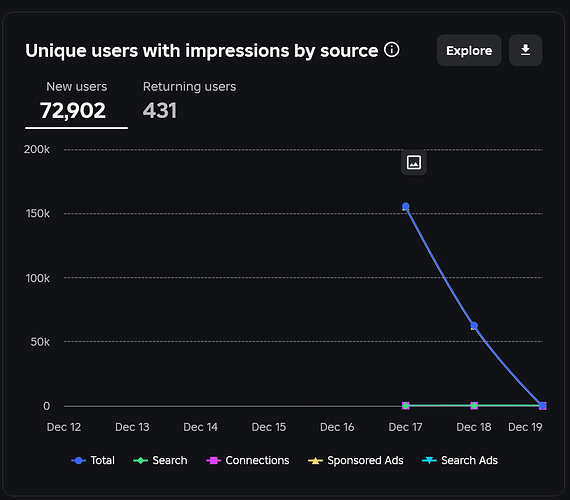Click the data point on Dec 19
The image size is (570, 500).
coord(542,405)
